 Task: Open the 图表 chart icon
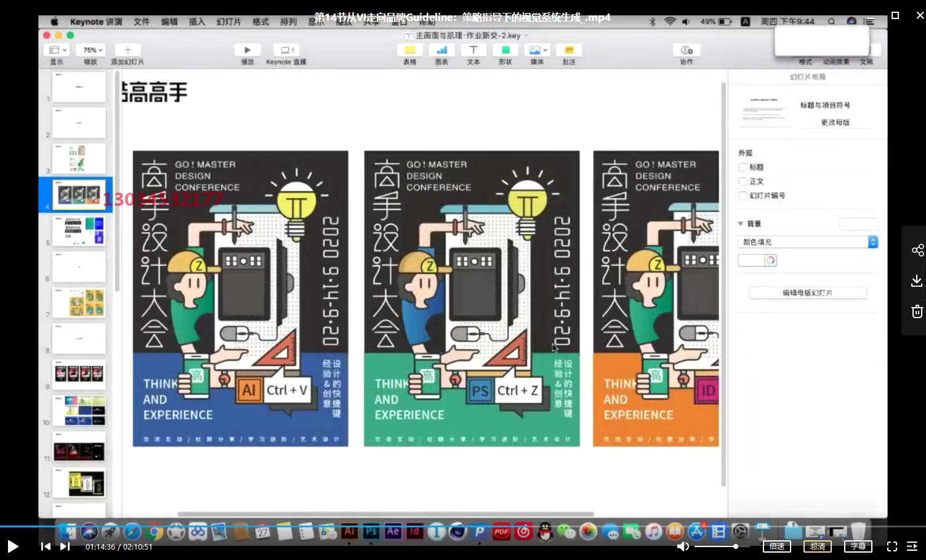[x=441, y=50]
